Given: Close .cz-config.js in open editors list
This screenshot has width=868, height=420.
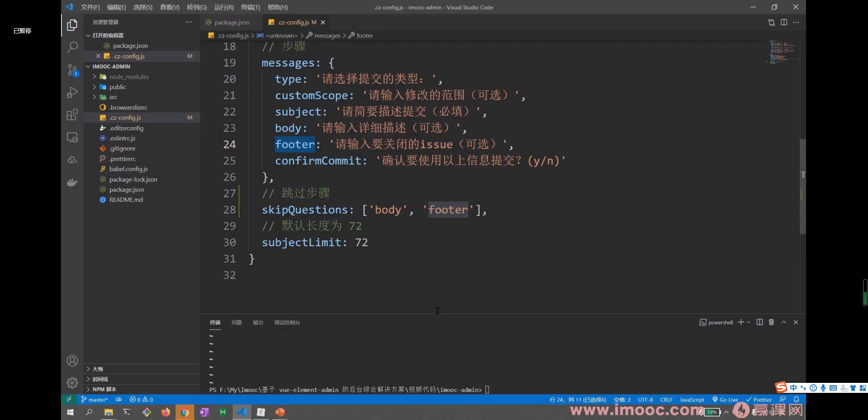Looking at the screenshot, I should pos(98,56).
